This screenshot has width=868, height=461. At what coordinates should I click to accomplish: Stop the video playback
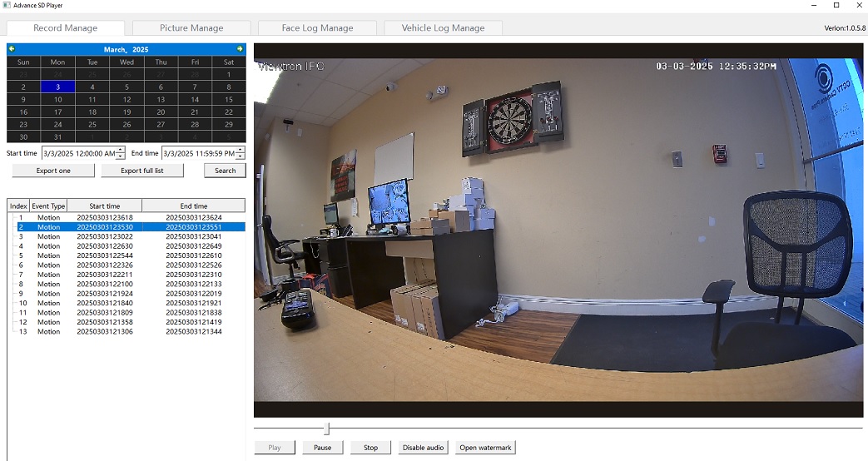pyautogui.click(x=371, y=447)
